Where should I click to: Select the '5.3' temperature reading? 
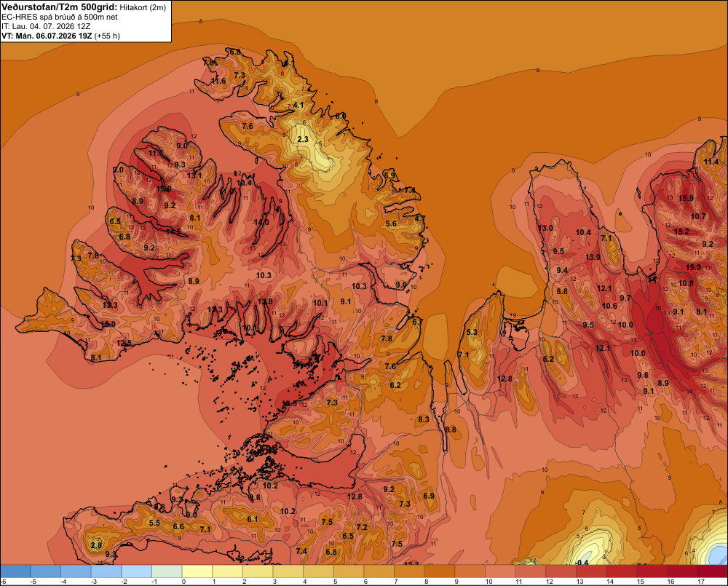(472, 332)
